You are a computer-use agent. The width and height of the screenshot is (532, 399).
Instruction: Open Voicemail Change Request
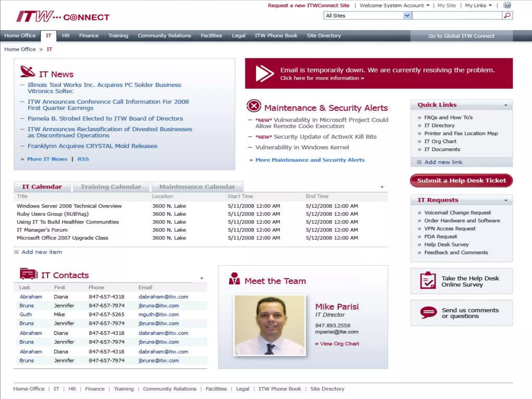tap(457, 212)
